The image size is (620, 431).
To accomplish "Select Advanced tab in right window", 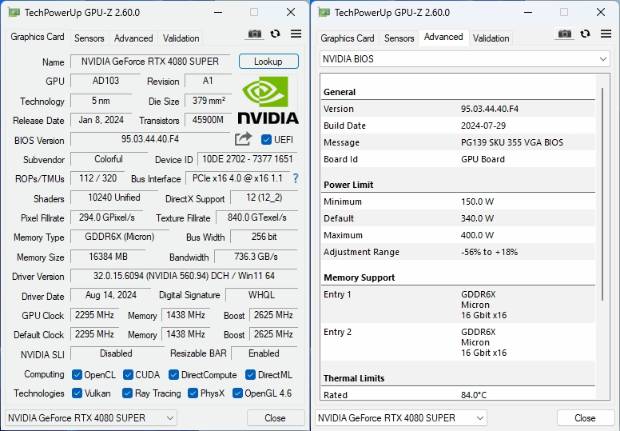I will coord(444,37).
